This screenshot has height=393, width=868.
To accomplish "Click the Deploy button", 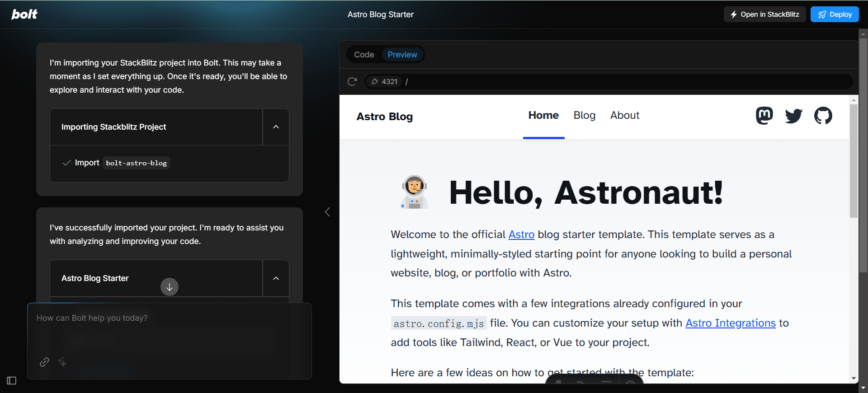I will tap(835, 14).
